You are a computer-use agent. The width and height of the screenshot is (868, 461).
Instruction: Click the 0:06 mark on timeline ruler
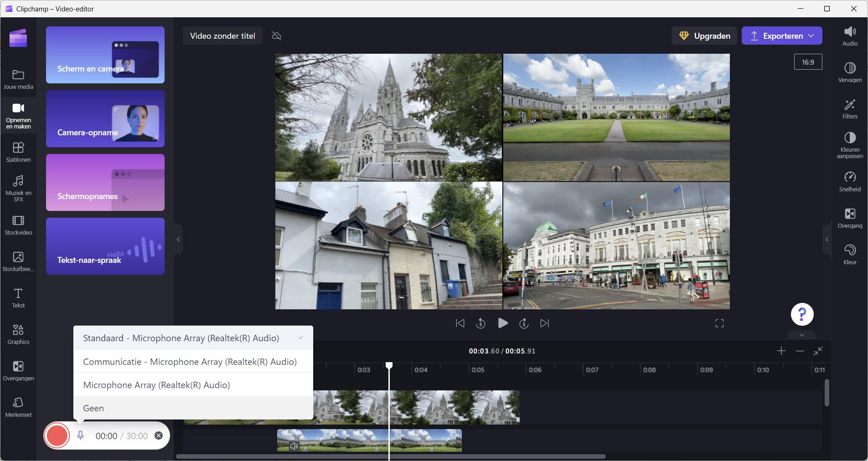[x=535, y=370]
